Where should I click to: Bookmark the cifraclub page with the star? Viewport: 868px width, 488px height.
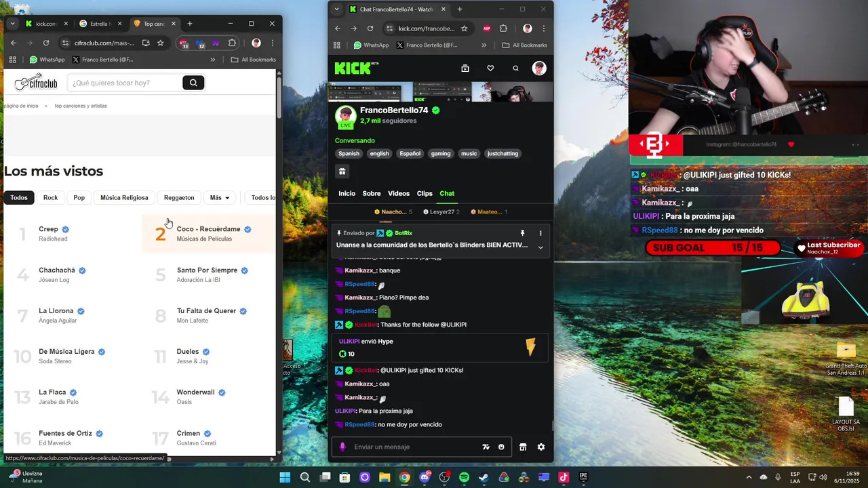(x=161, y=43)
